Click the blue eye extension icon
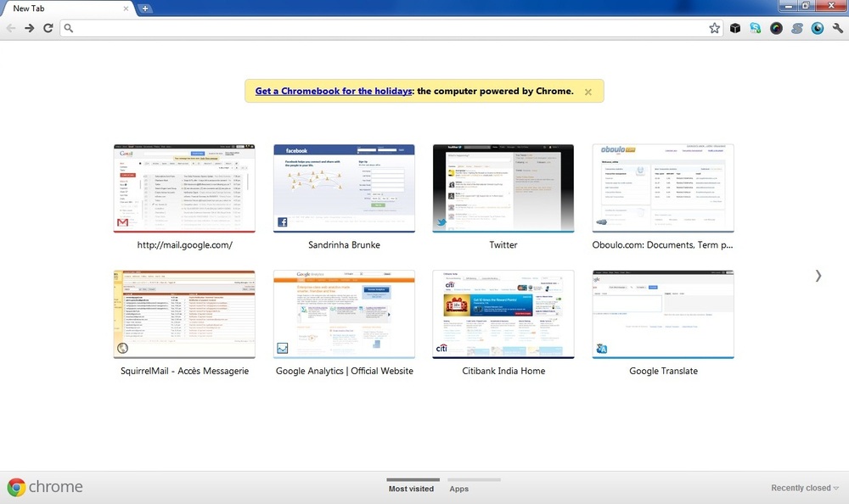Viewport: 849px width, 504px height. coord(818,28)
